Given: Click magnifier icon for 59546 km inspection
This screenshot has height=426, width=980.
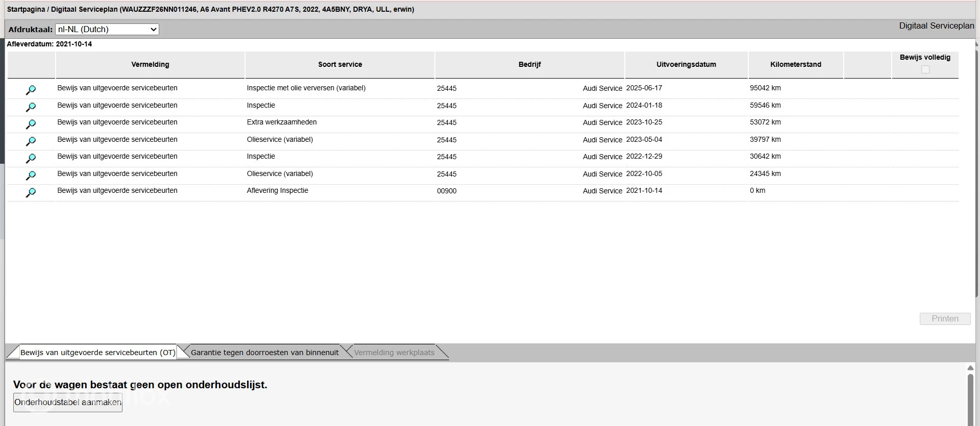Looking at the screenshot, I should pyautogui.click(x=31, y=107).
